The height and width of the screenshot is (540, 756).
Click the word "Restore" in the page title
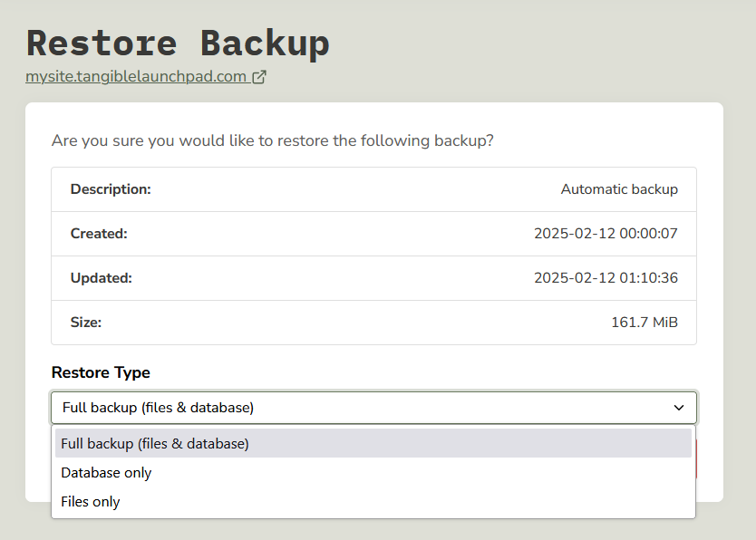point(102,43)
